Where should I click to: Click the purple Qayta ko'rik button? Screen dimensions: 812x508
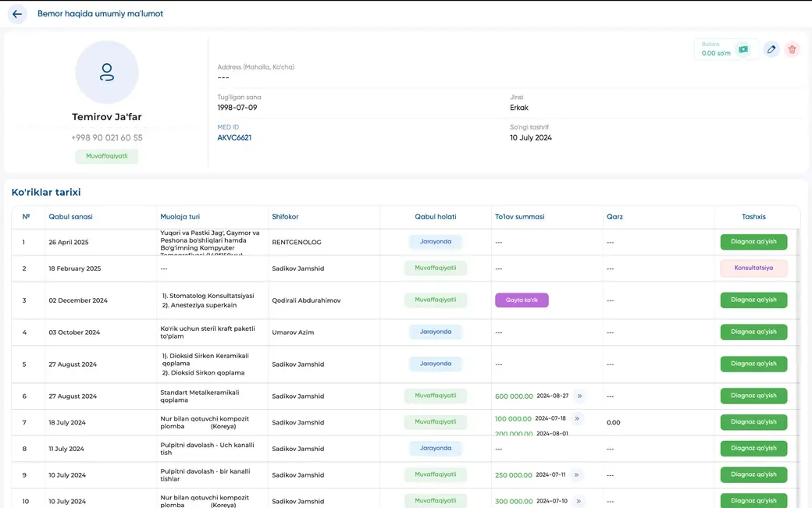coord(522,300)
